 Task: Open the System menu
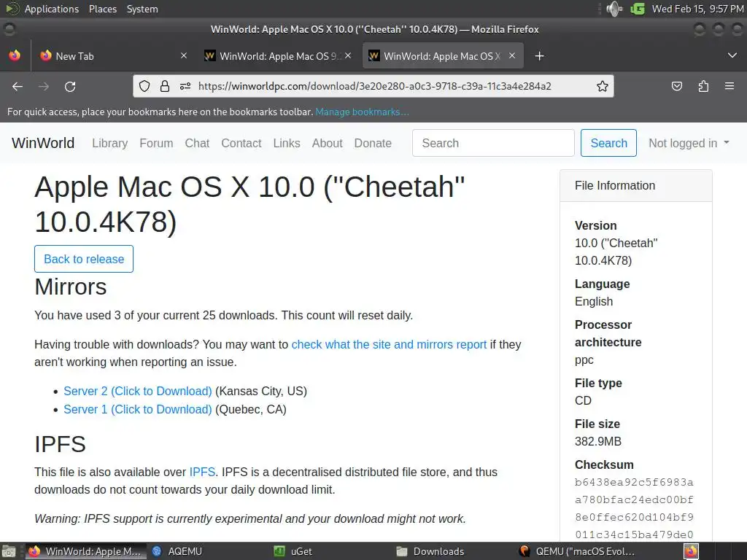tap(142, 9)
